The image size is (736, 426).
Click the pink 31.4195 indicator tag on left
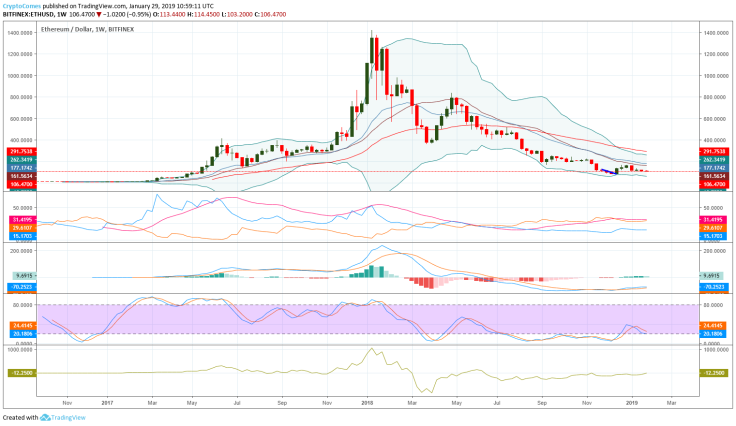23,220
